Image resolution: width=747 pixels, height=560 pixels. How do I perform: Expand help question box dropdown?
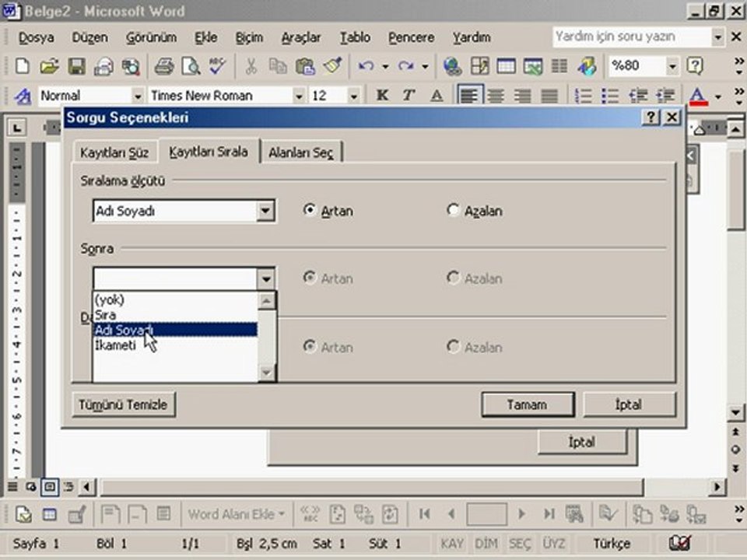click(717, 37)
